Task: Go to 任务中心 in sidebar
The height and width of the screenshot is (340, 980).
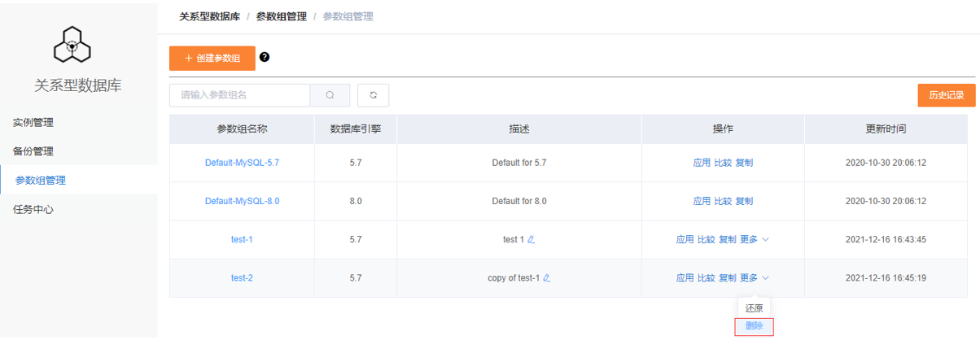Action: (x=33, y=209)
